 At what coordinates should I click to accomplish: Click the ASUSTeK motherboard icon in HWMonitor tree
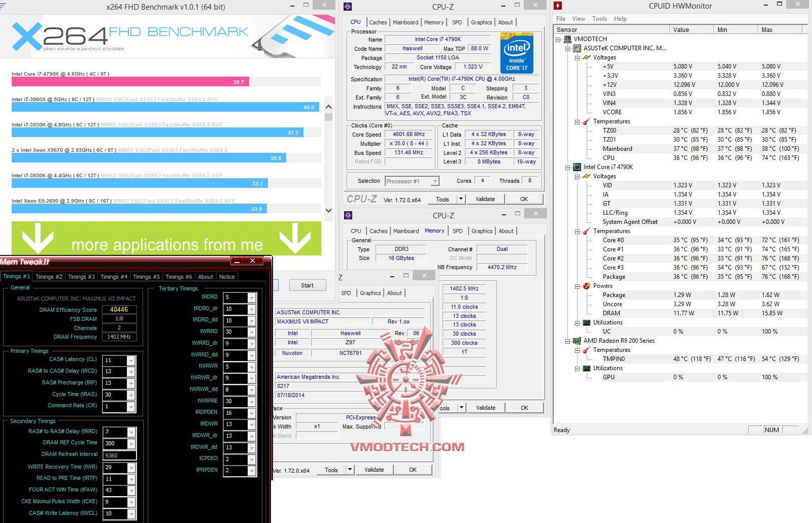577,48
